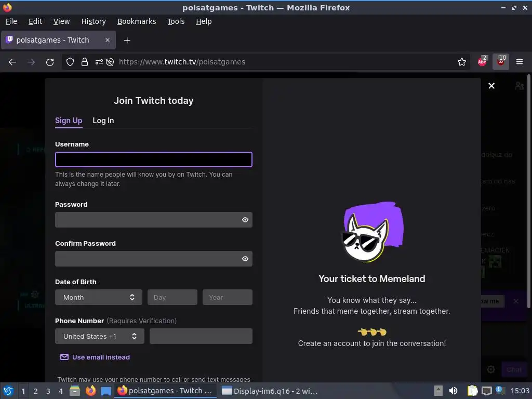This screenshot has width=532, height=399.
Task: Open the file manager taskbar launcher
Action: [75, 391]
